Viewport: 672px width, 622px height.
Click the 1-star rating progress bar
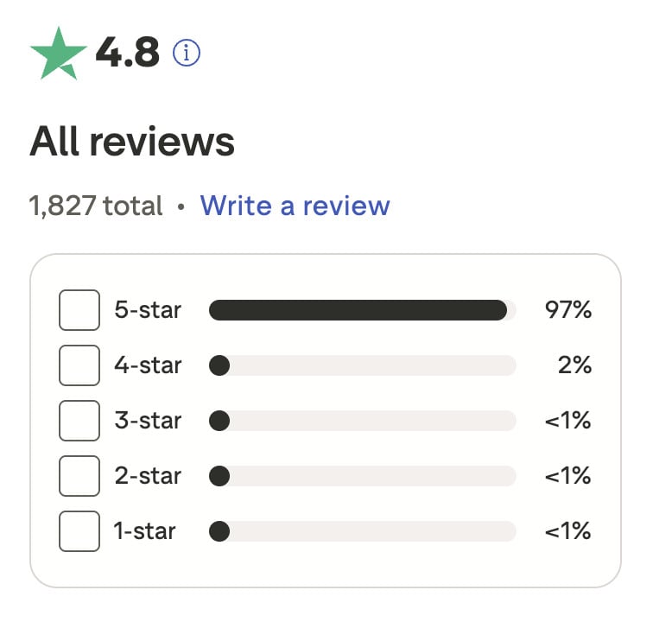click(362, 530)
